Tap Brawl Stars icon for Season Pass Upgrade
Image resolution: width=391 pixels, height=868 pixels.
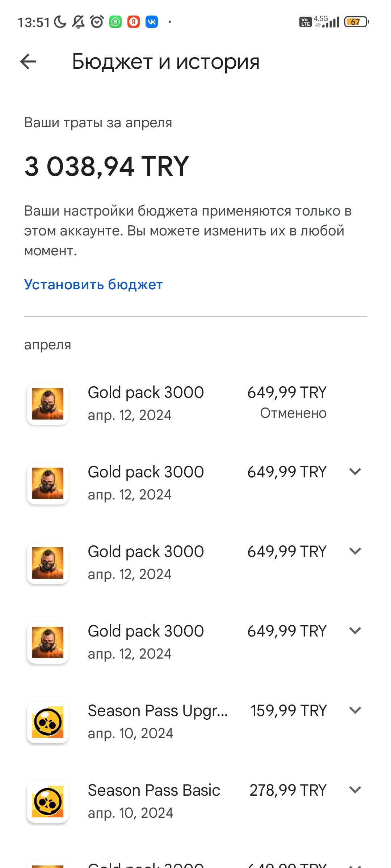click(48, 722)
